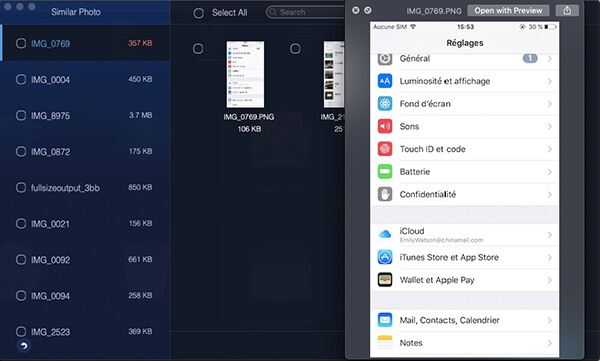Click the chevron on Luminosité et affichage row
The width and height of the screenshot is (600, 361).
point(549,81)
